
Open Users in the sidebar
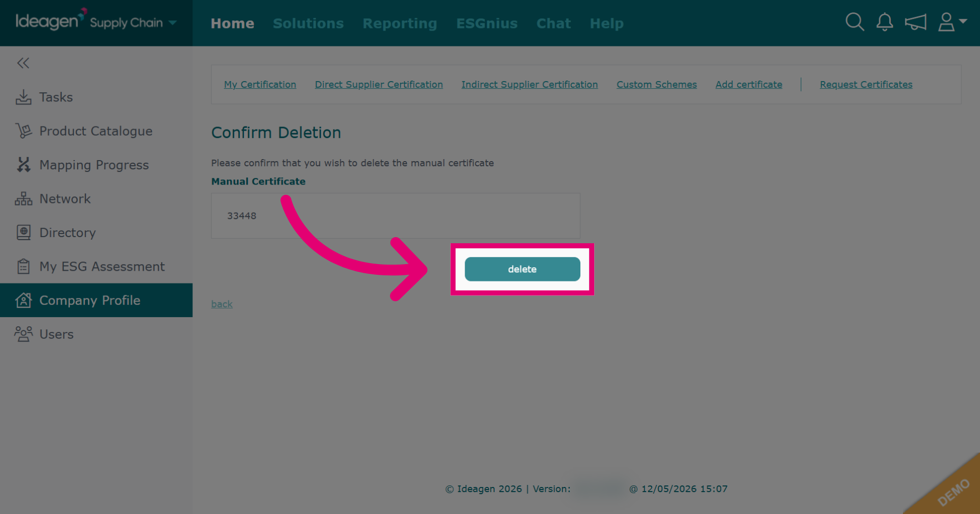96,334
